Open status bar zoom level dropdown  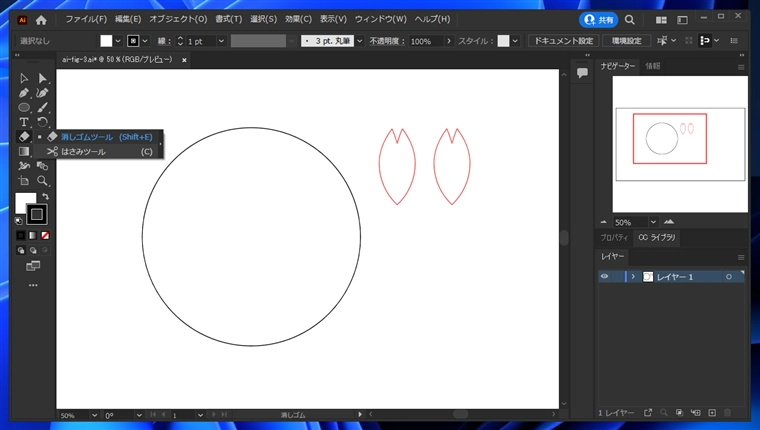tap(94, 415)
